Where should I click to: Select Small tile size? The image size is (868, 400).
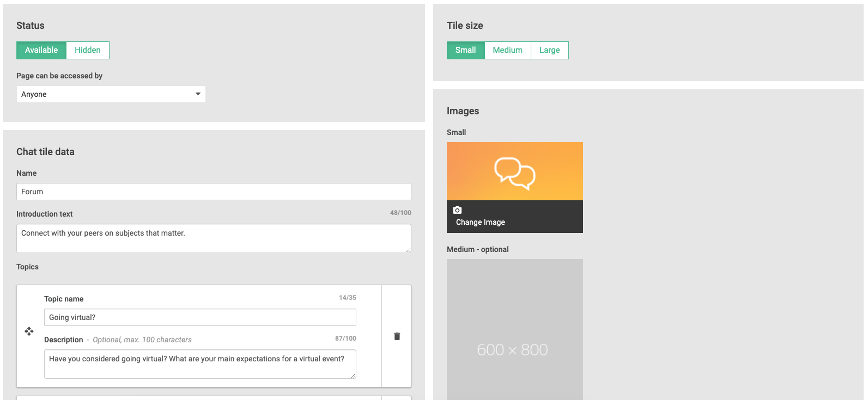pyautogui.click(x=466, y=50)
